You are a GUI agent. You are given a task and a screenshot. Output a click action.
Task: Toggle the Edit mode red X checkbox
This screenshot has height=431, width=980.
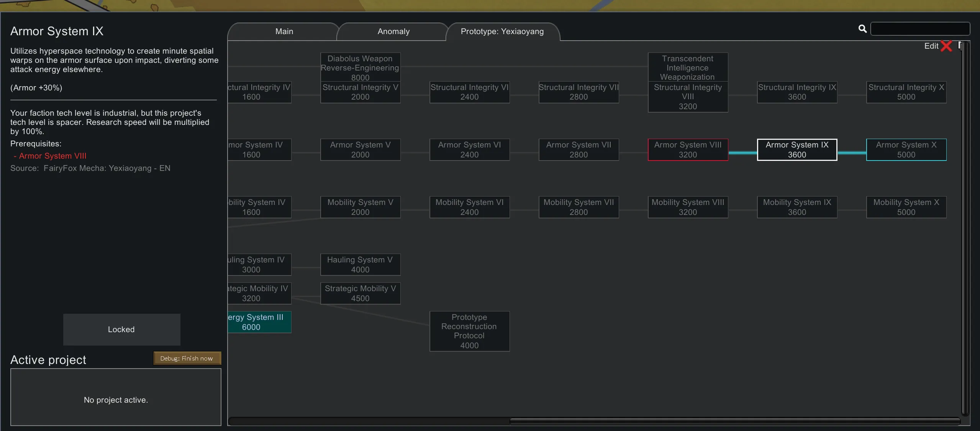946,46
